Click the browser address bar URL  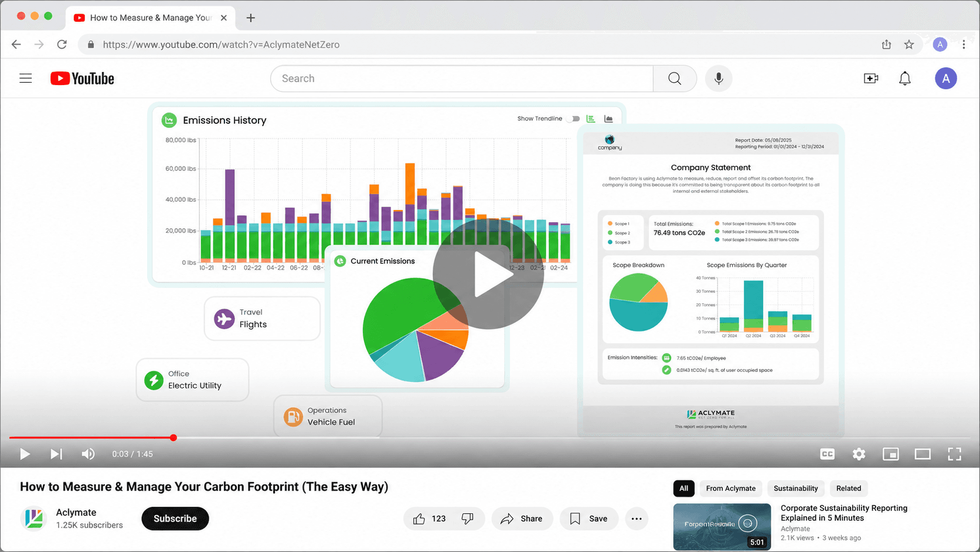[x=221, y=45]
